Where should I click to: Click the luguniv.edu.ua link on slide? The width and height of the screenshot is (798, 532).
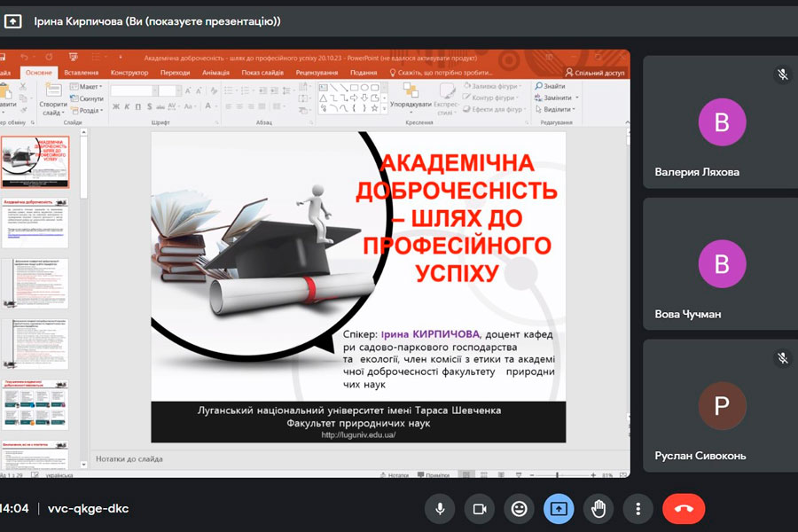(358, 434)
